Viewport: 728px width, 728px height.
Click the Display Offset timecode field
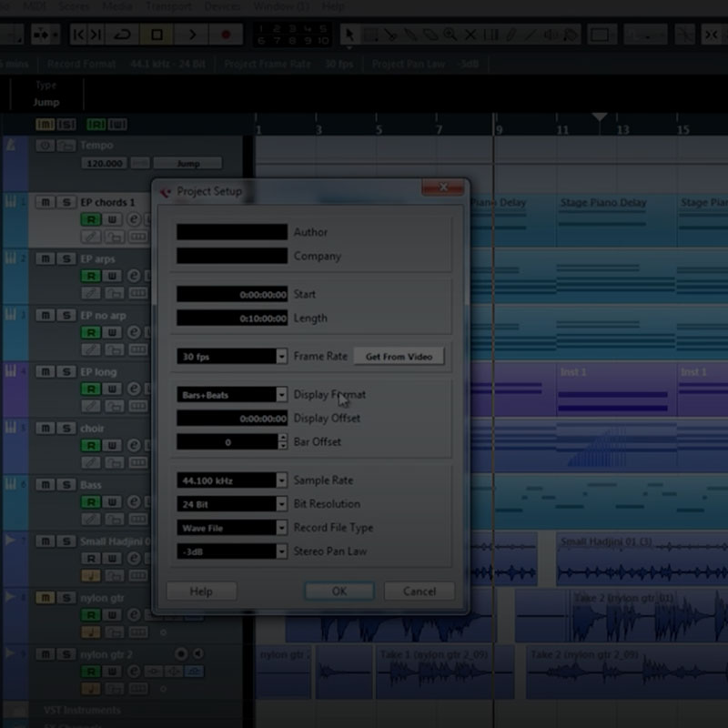coord(232,419)
